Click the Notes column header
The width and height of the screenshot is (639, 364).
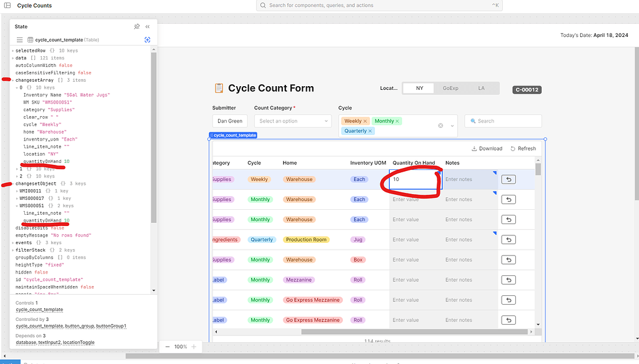(452, 164)
